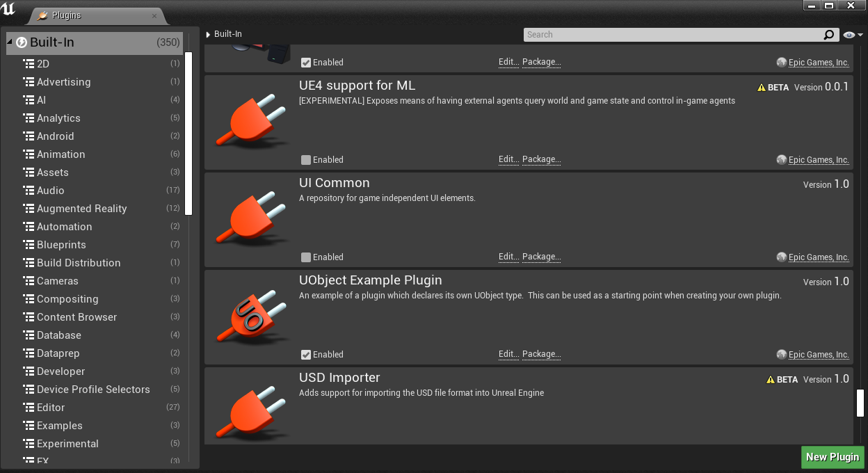Image resolution: width=868 pixels, height=473 pixels.
Task: Click the green New Plugin button
Action: pos(832,457)
